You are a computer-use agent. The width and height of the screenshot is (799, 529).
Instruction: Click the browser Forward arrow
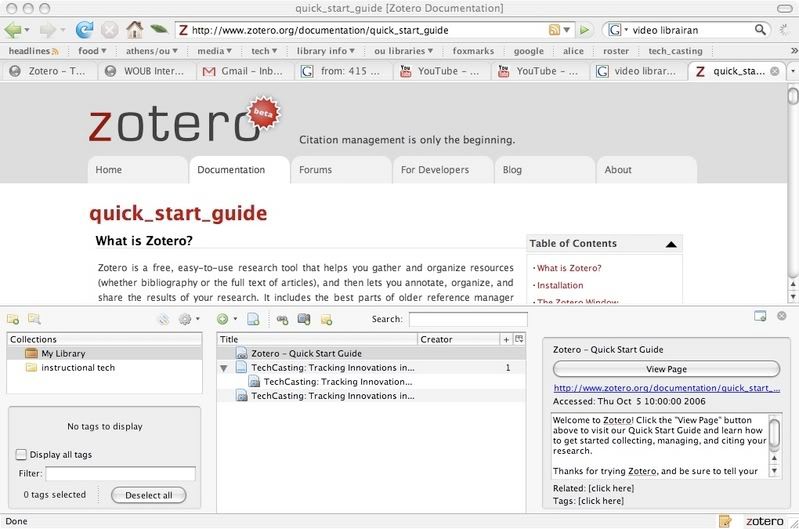point(47,30)
